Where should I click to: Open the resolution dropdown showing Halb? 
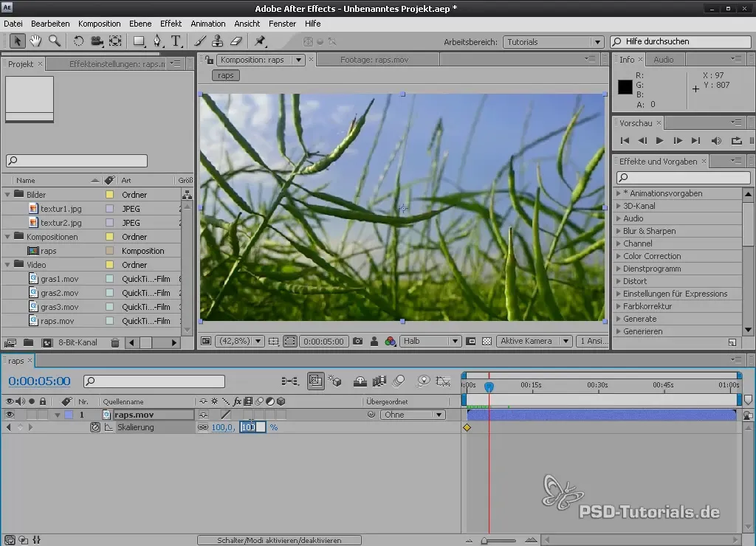point(431,342)
